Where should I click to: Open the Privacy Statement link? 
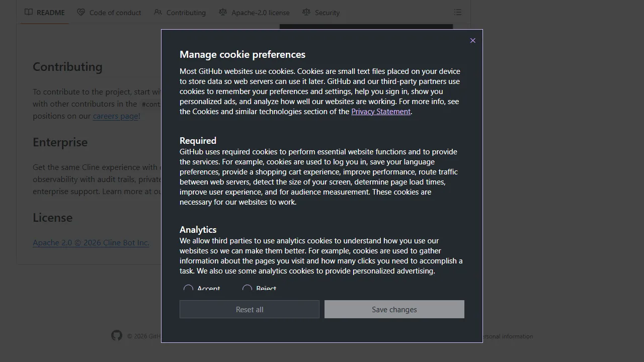(381, 111)
